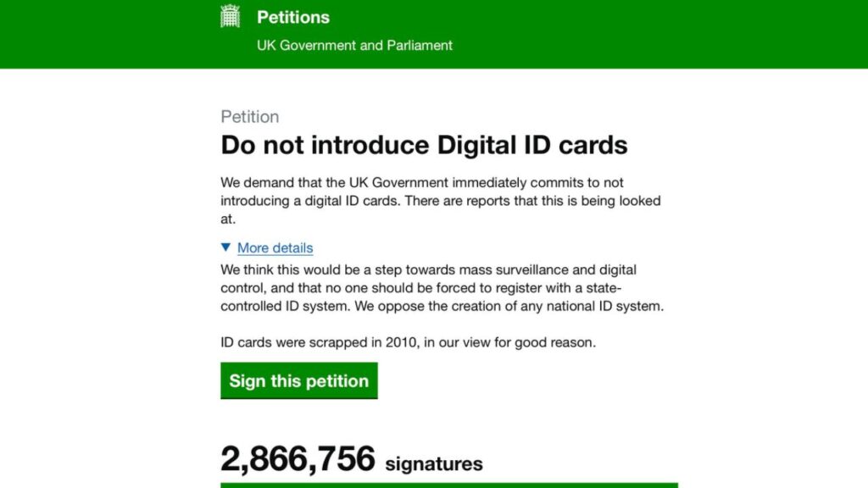
Task: Click the green signature progress bar
Action: 449,485
